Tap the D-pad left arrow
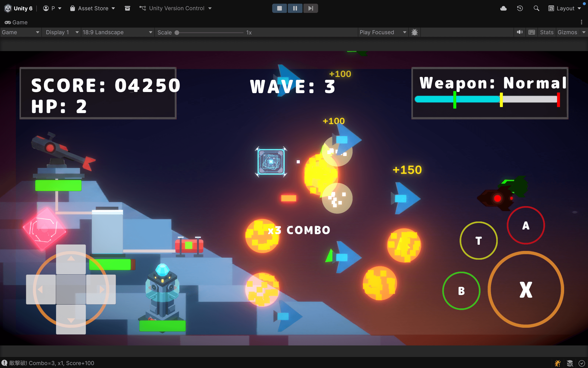588x368 pixels. pos(41,289)
